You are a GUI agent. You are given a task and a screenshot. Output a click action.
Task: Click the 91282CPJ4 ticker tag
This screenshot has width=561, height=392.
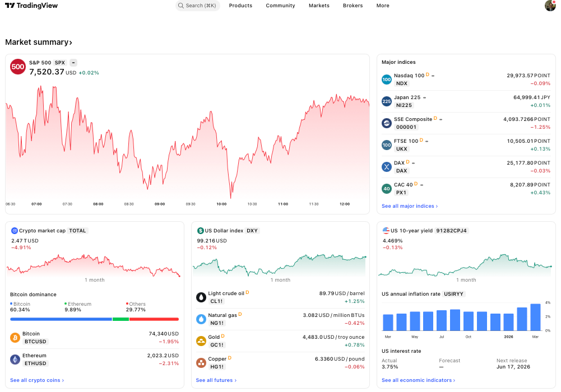(452, 231)
